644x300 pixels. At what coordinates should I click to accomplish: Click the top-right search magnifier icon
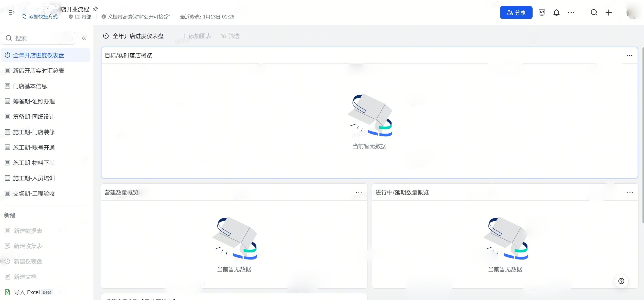(x=594, y=13)
